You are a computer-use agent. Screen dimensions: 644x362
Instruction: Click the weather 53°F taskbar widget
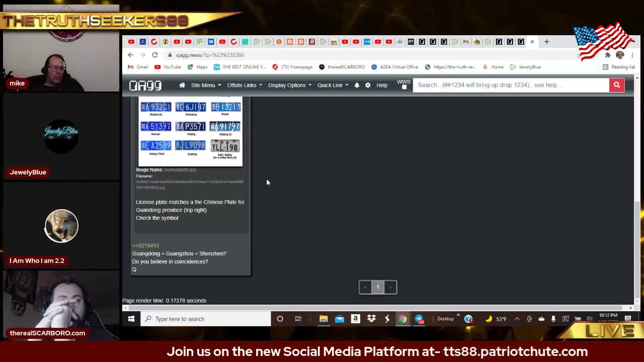[x=496, y=319]
